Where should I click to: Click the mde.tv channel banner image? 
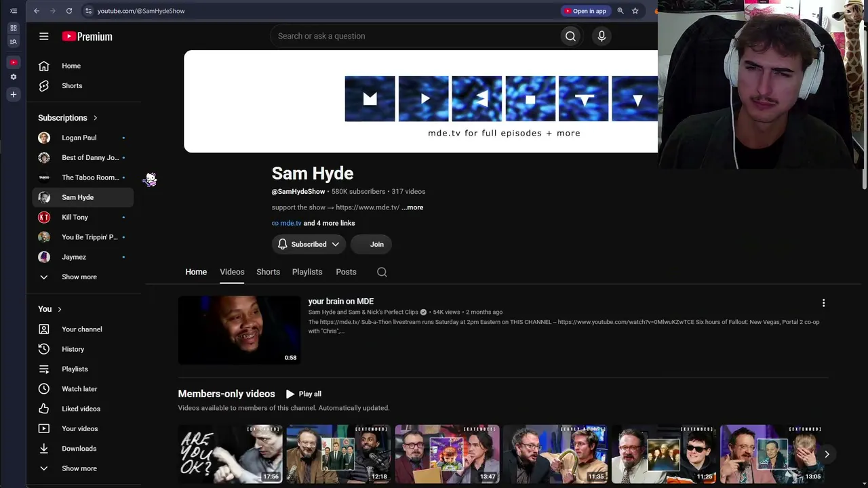click(420, 102)
